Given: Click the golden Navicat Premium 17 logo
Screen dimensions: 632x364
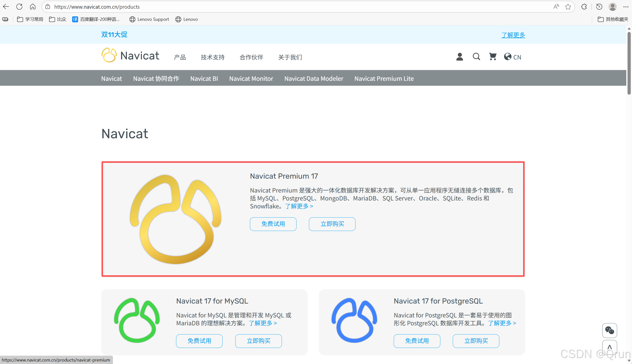Looking at the screenshot, I should (x=176, y=219).
